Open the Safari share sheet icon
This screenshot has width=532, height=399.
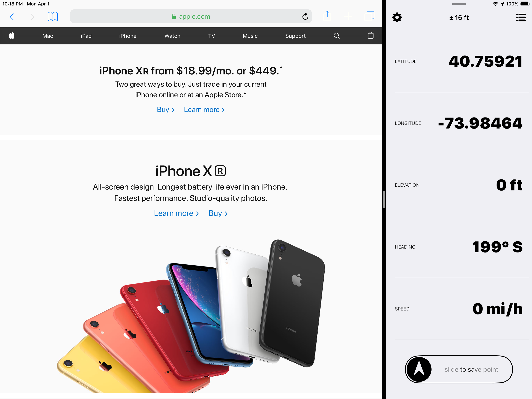(x=327, y=16)
